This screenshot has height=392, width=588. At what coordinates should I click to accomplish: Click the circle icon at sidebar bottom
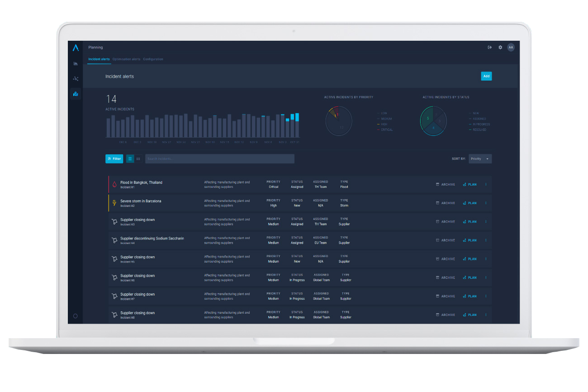pyautogui.click(x=76, y=316)
